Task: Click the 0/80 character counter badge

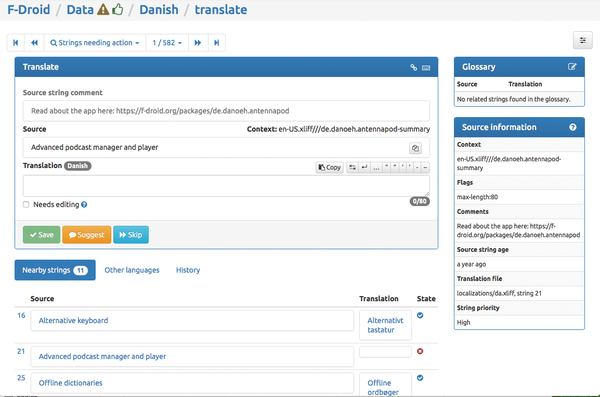Action: pyautogui.click(x=420, y=201)
